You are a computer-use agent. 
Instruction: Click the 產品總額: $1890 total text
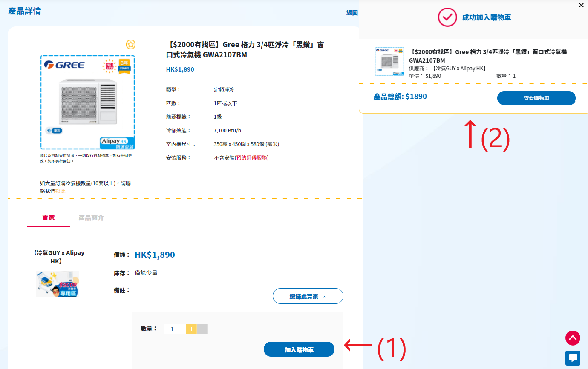[x=400, y=97]
